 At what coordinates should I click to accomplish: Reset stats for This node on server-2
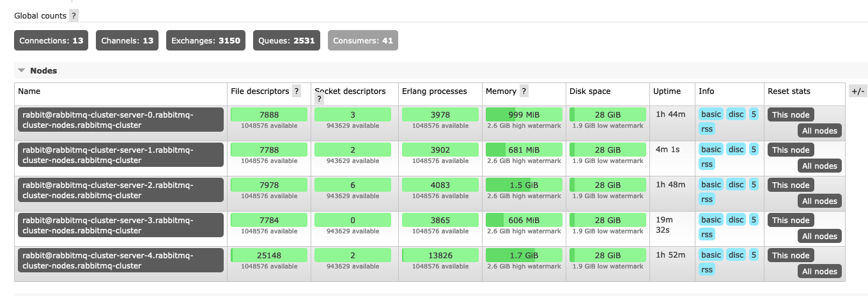coord(791,185)
